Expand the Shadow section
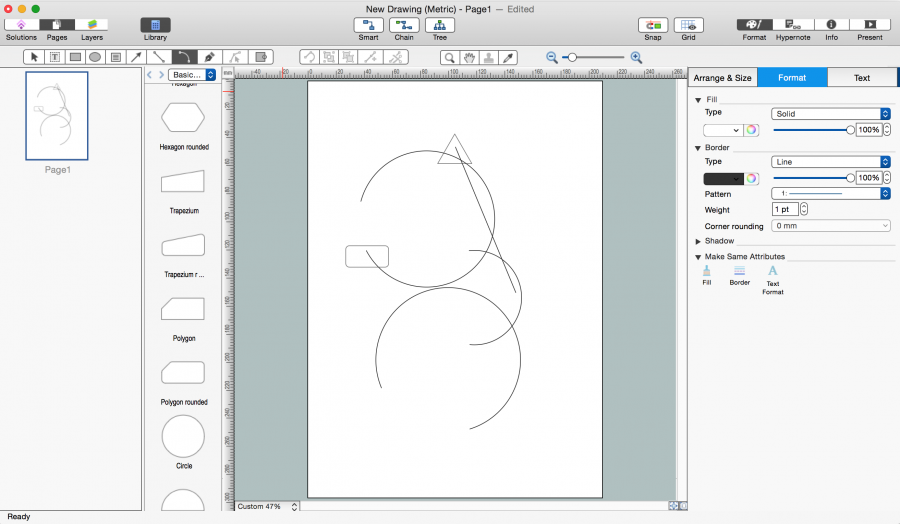 (x=698, y=241)
